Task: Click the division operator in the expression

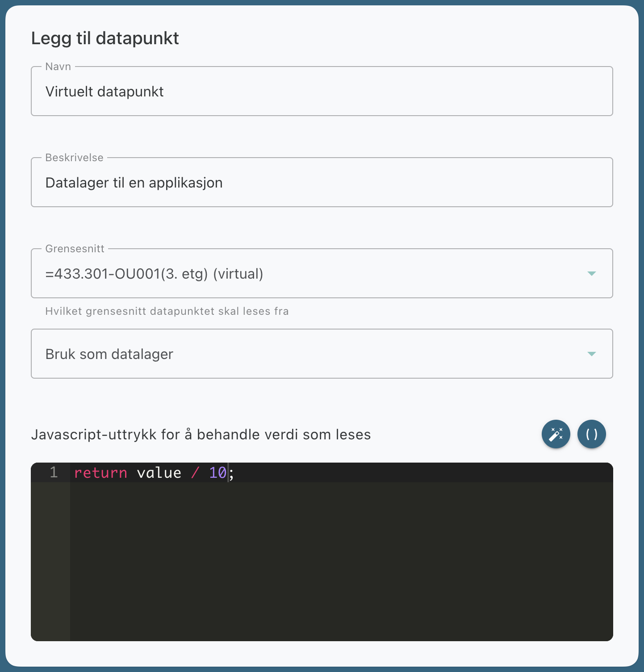Action: 195,473
